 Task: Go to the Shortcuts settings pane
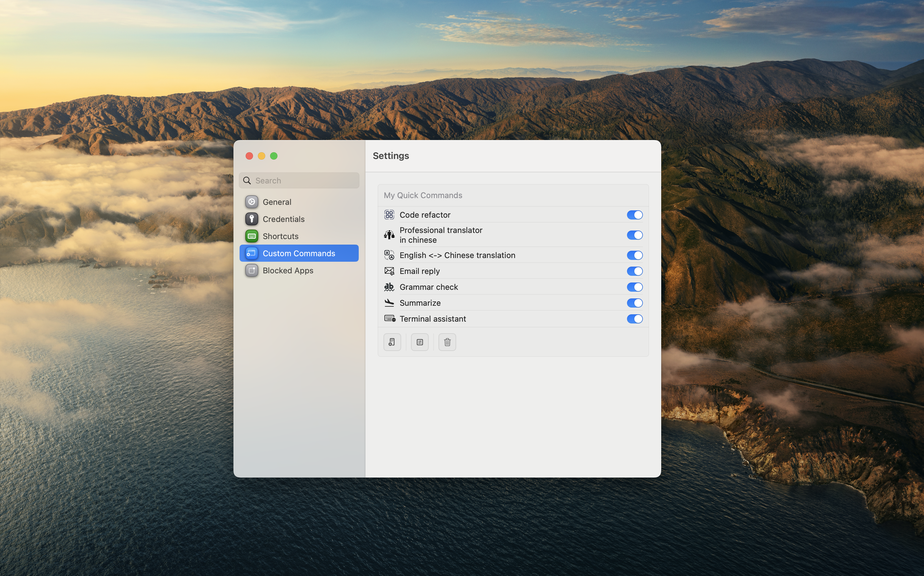tap(280, 236)
